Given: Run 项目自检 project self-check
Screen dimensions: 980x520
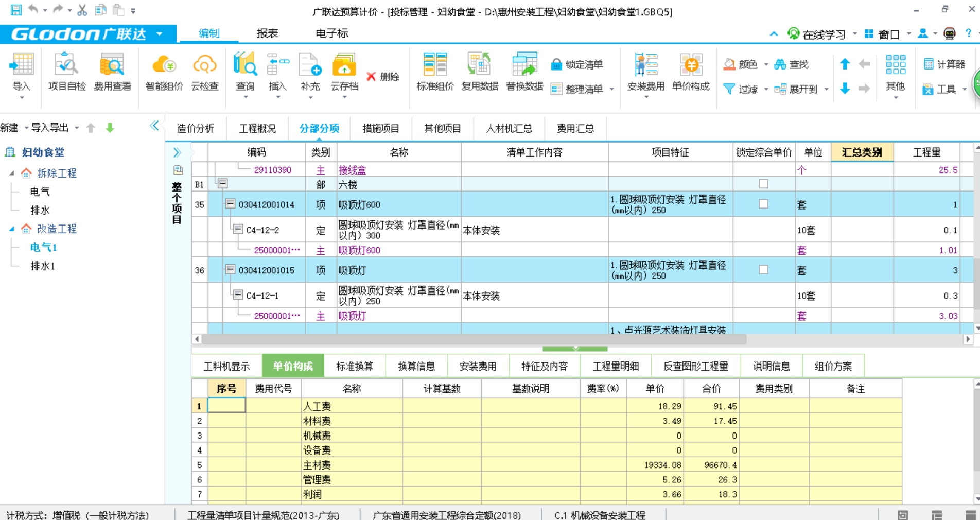Looking at the screenshot, I should click(x=67, y=73).
